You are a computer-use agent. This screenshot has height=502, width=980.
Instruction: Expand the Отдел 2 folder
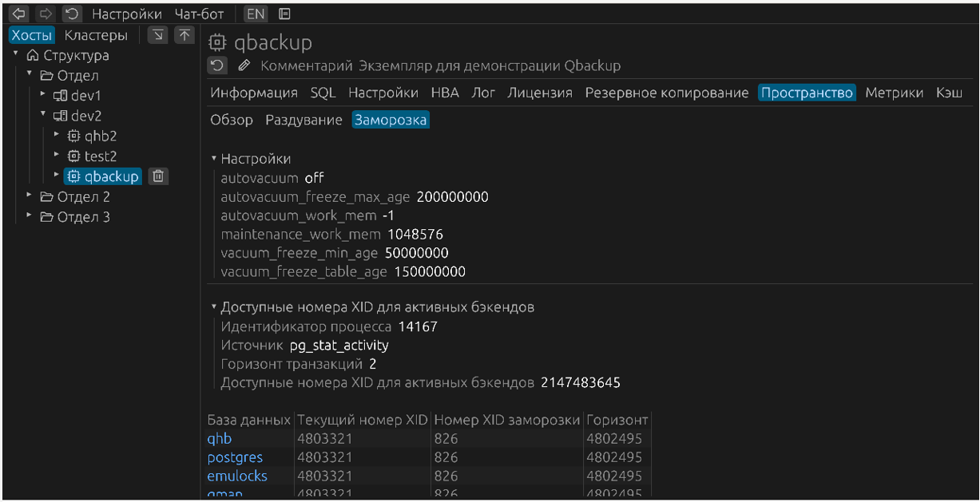click(29, 196)
